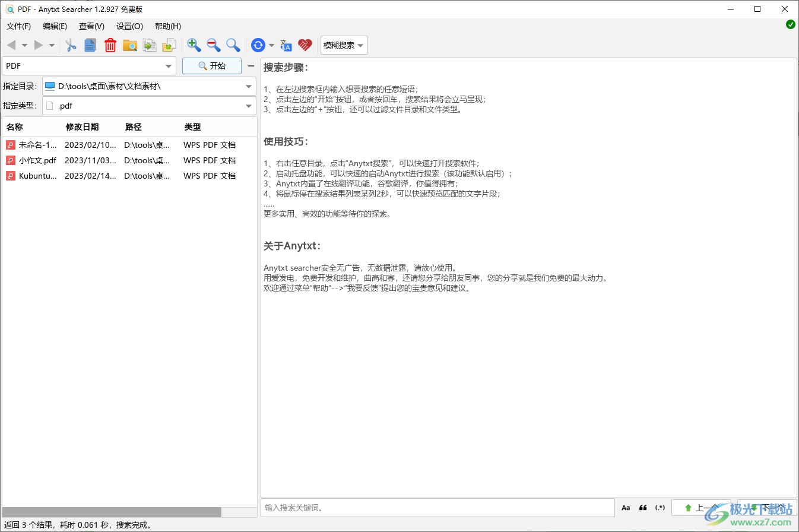Click the PDF icon of the Kubuntu file
The height and width of the screenshot is (532, 799).
click(11, 176)
